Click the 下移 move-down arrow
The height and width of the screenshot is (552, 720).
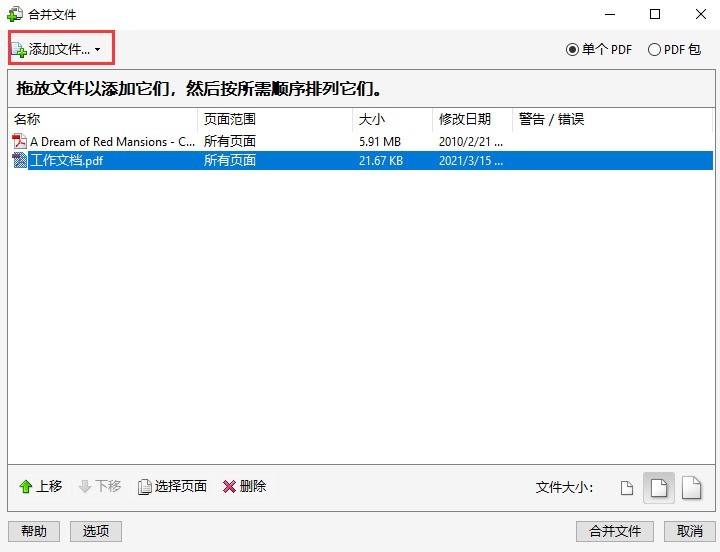pos(84,487)
